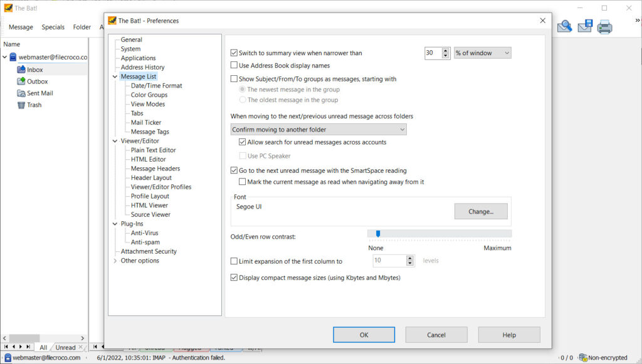The width and height of the screenshot is (642, 364).
Task: Open the toolbar overflow chevron
Action: (x=637, y=20)
